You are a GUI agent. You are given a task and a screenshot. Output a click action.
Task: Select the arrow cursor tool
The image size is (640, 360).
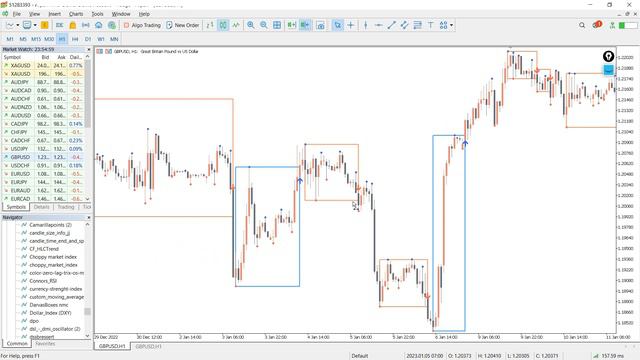tap(338, 25)
